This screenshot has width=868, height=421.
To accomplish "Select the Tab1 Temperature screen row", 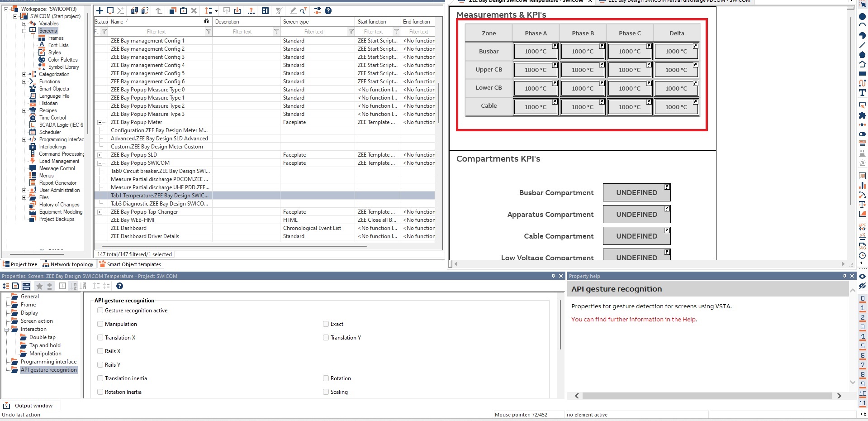I will click(265, 196).
